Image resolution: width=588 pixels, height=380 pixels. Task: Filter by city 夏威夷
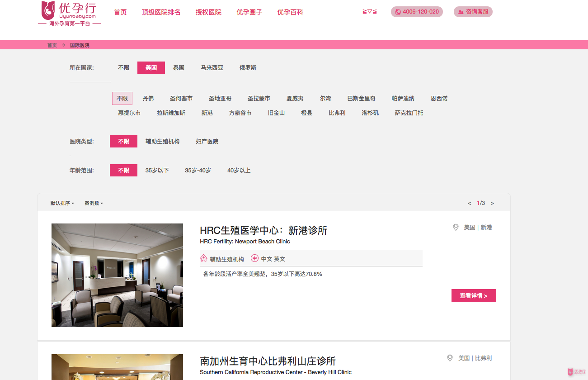(295, 99)
